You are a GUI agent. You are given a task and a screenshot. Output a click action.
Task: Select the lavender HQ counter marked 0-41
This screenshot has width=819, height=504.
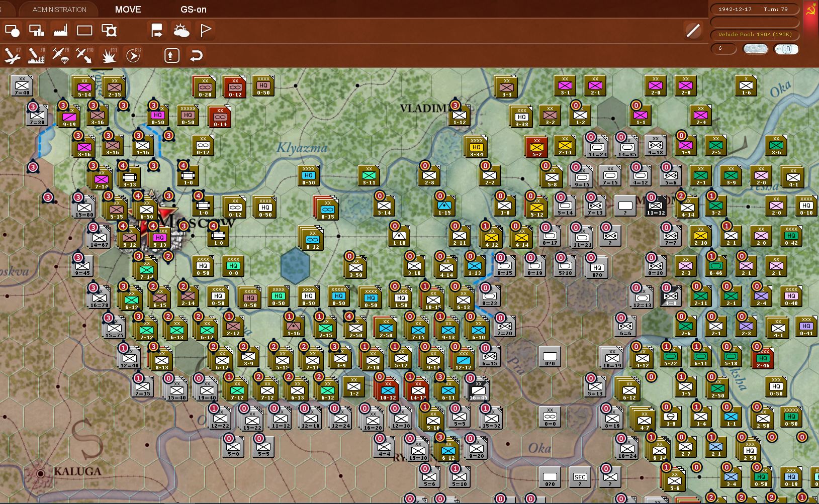[x=806, y=326]
